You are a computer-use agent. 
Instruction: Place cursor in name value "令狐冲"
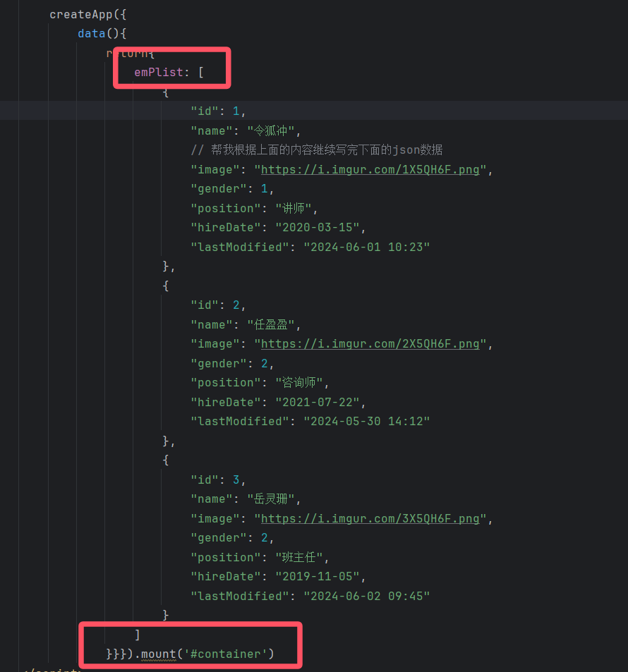274,131
